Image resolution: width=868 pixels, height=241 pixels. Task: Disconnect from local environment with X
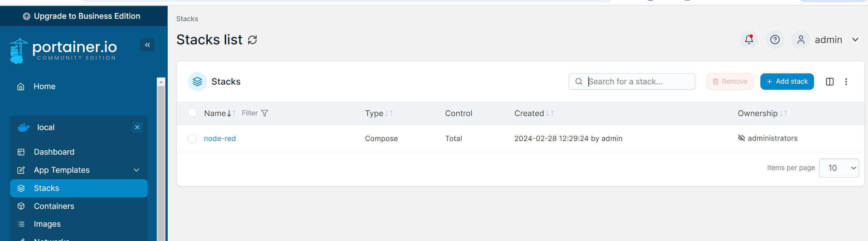[x=137, y=127]
